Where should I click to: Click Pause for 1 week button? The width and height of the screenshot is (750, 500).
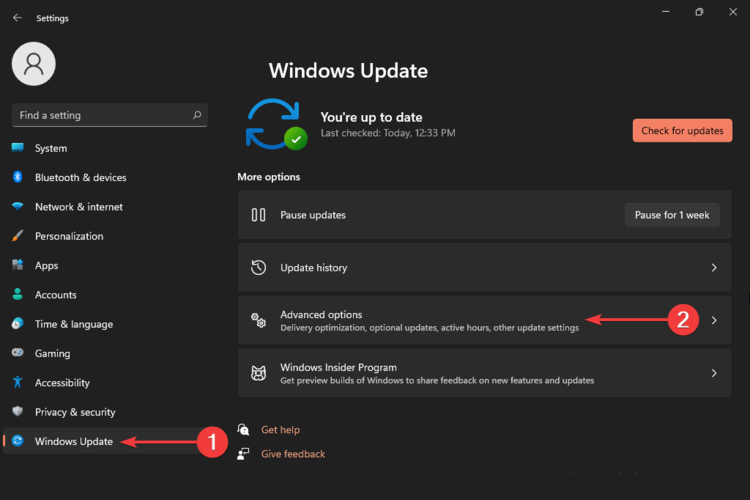pos(671,215)
